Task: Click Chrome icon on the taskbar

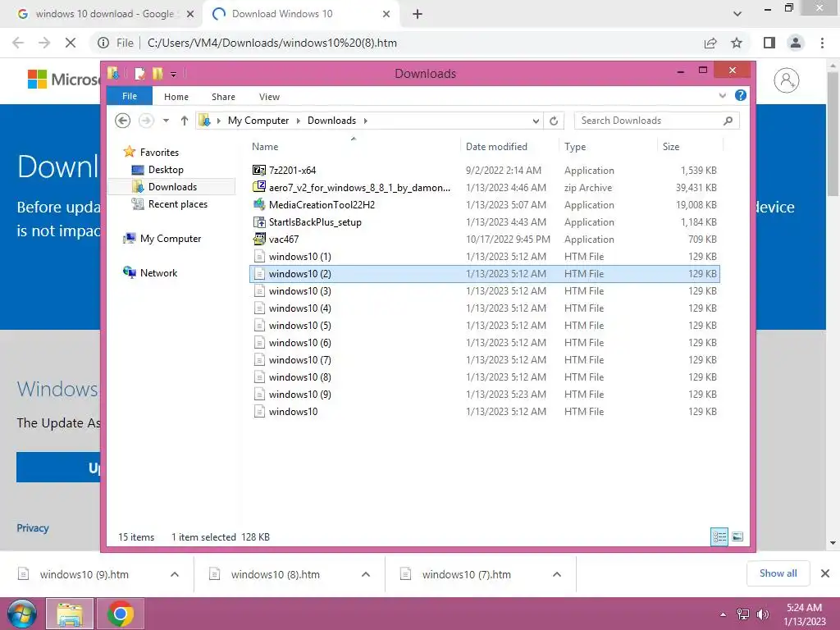Action: 121,614
